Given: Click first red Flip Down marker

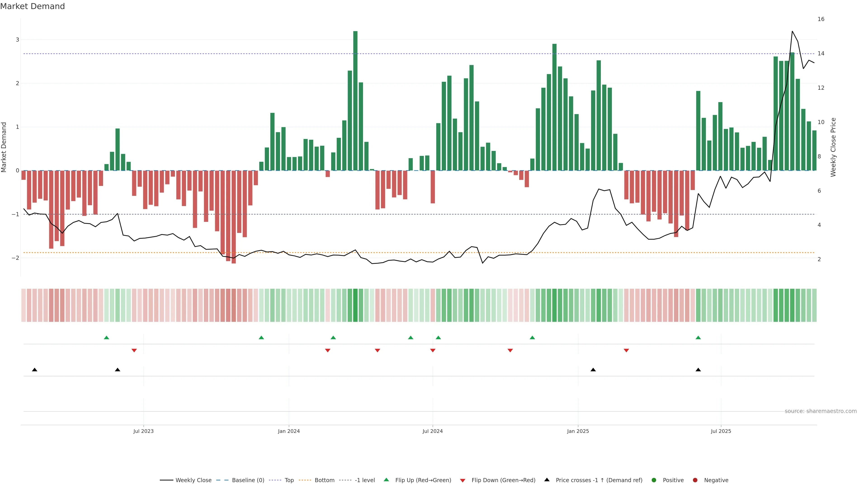Looking at the screenshot, I should pyautogui.click(x=134, y=351).
